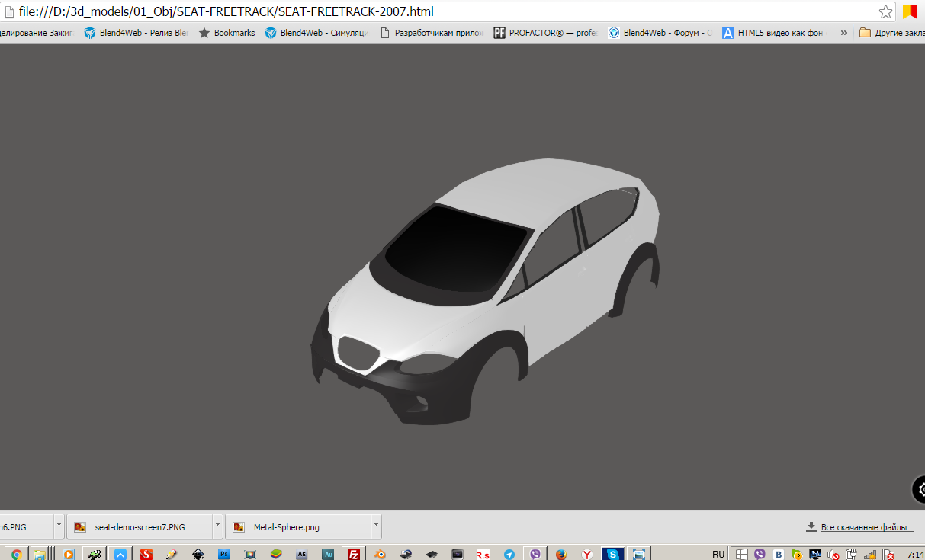Click the address bar file URL
Image resolution: width=925 pixels, height=560 pixels.
[x=226, y=12]
